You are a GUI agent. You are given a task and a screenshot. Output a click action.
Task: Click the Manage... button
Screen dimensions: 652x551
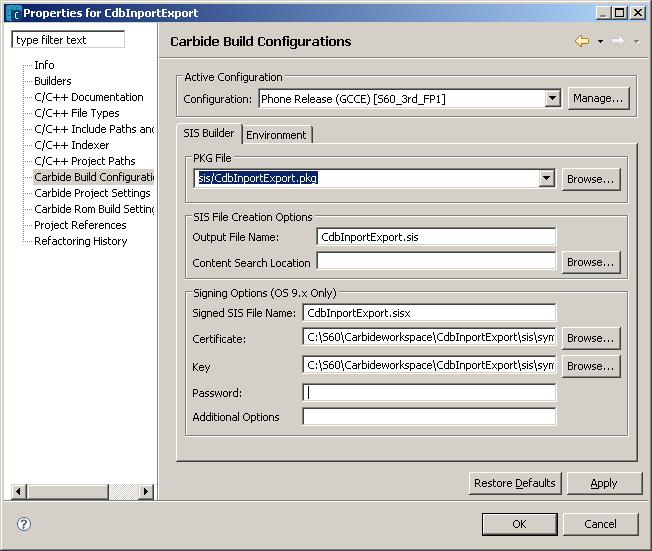click(x=598, y=98)
